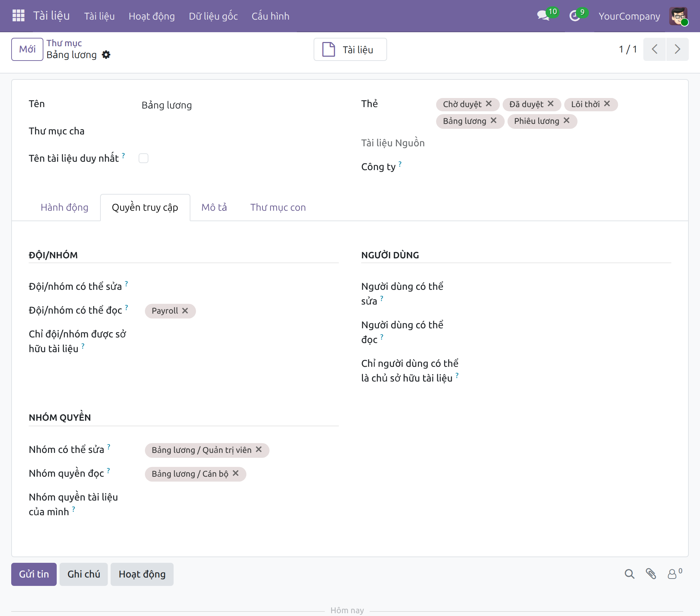This screenshot has width=700, height=616.
Task: Remove the Lôi thời tag
Action: [x=607, y=104]
